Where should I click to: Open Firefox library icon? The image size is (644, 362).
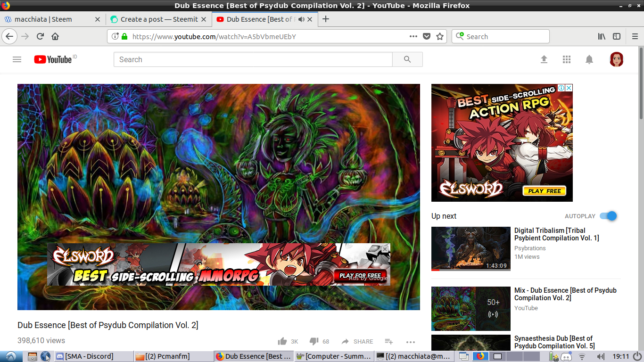[x=602, y=36]
